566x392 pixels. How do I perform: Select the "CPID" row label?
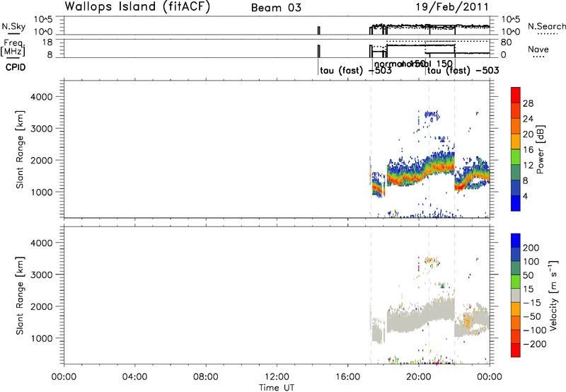16,67
